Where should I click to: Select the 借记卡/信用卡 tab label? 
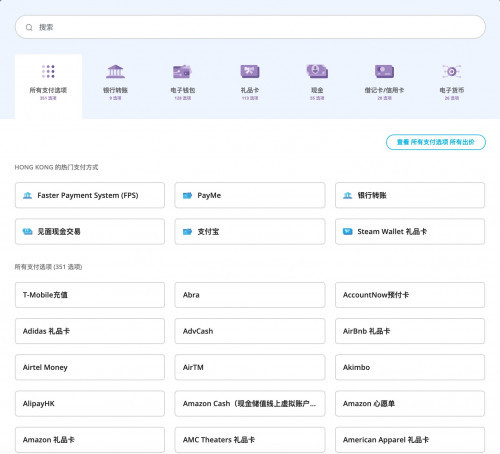[x=384, y=90]
